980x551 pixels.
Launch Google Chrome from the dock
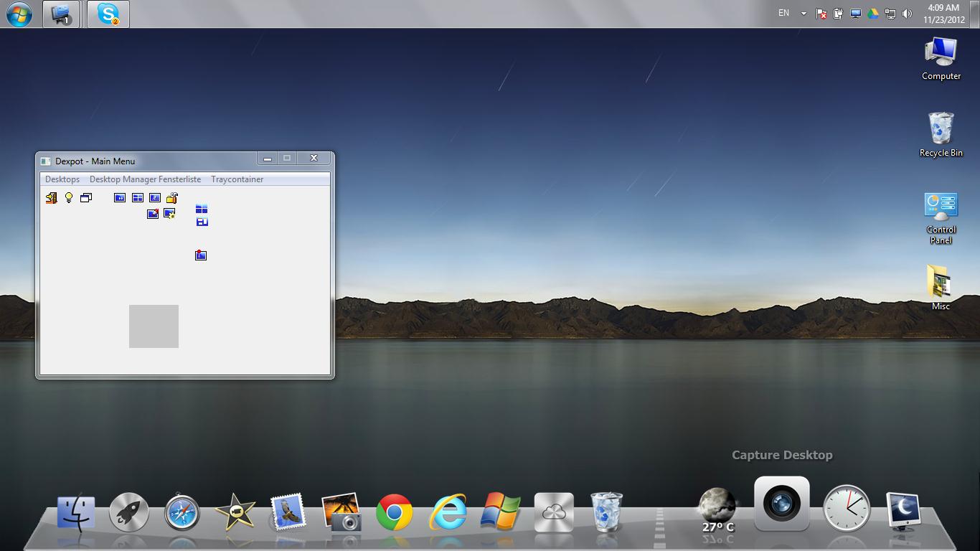(394, 512)
